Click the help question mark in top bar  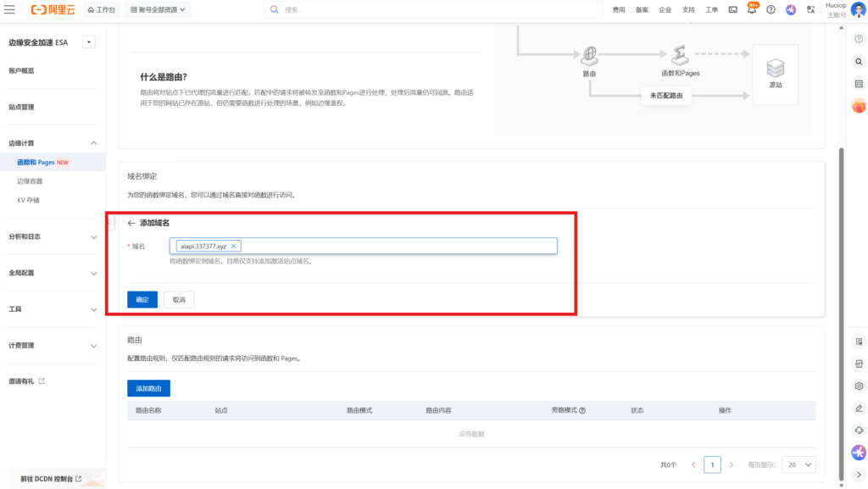(x=771, y=10)
